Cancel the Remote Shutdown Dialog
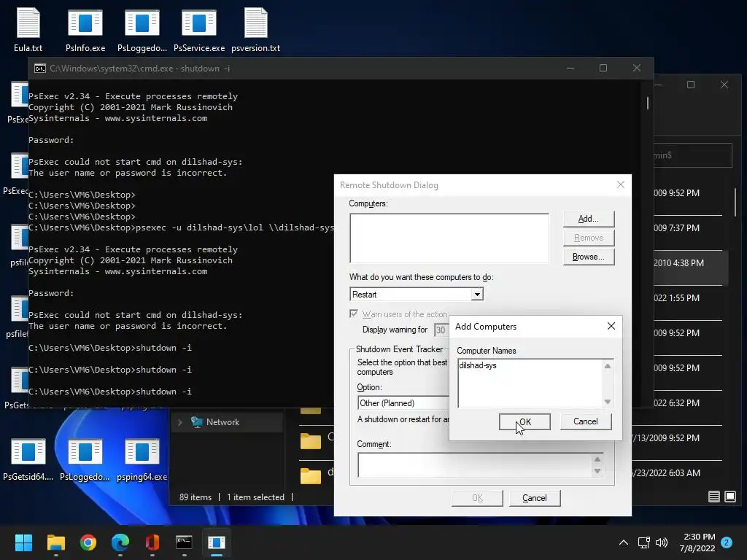Image resolution: width=747 pixels, height=560 pixels. [535, 498]
